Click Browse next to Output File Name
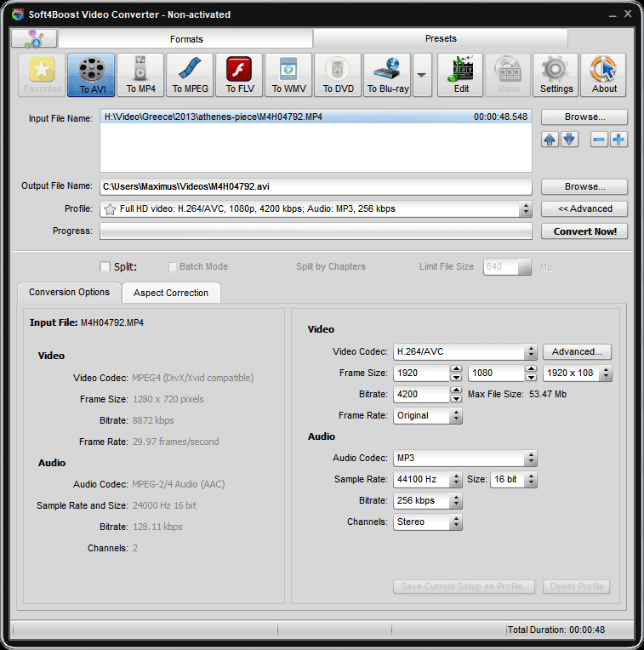 pyautogui.click(x=584, y=186)
